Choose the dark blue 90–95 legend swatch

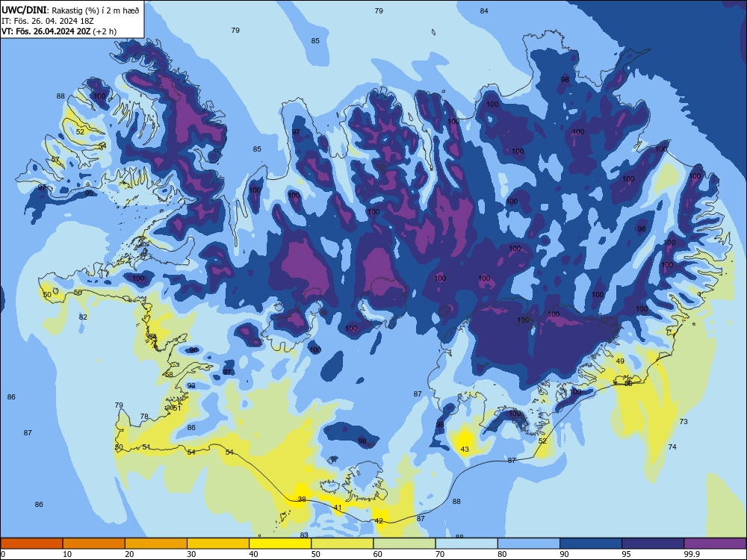tap(591, 544)
